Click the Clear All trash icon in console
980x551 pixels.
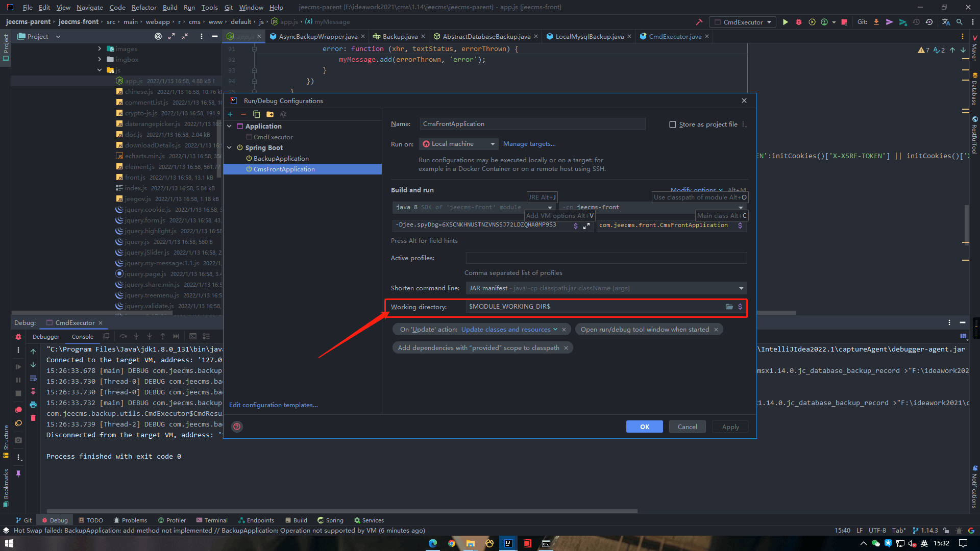click(x=33, y=418)
